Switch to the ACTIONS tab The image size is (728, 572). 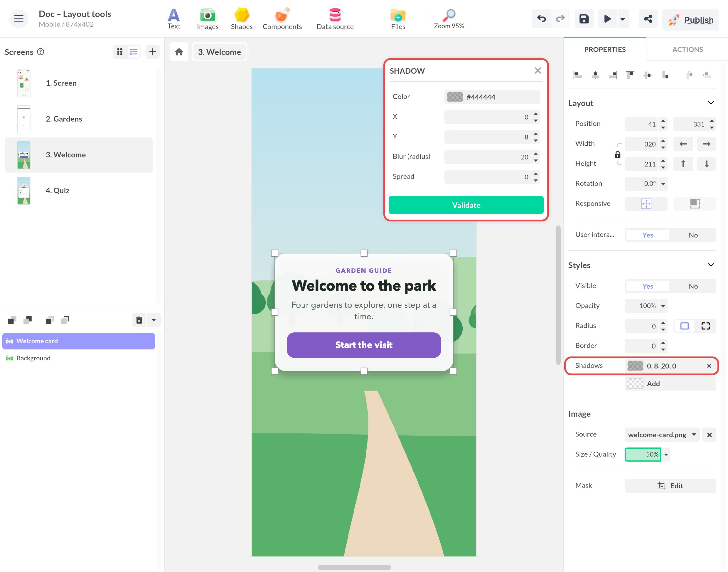tap(687, 50)
